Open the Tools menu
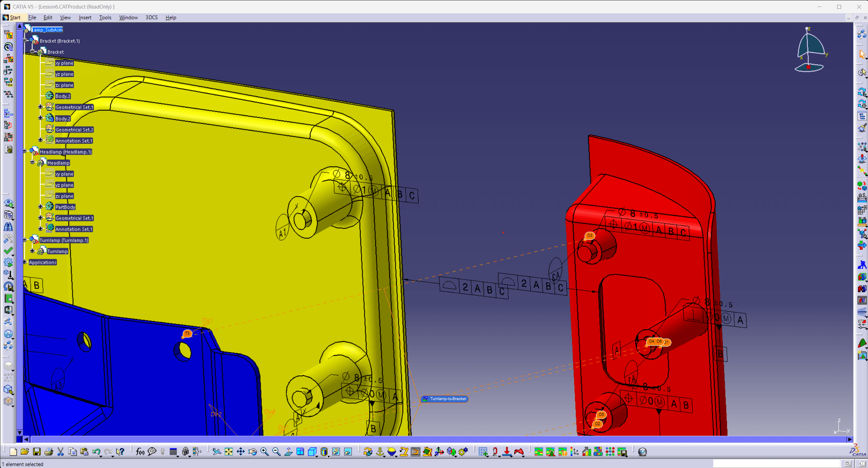Image resolution: width=868 pixels, height=468 pixels. (x=105, y=17)
